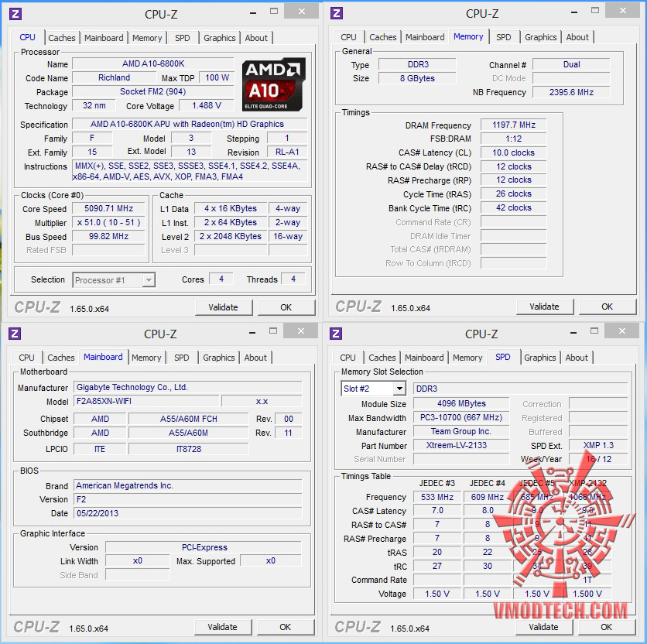The width and height of the screenshot is (647, 644).
Task: Click OK in the SPD window
Action: tap(606, 627)
